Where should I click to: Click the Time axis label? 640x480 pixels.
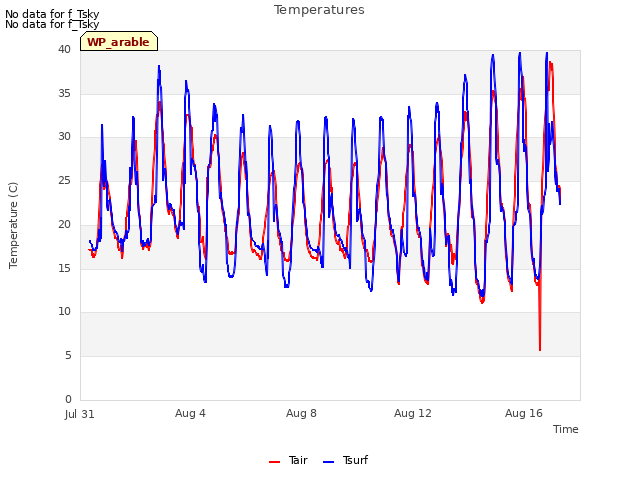click(566, 429)
